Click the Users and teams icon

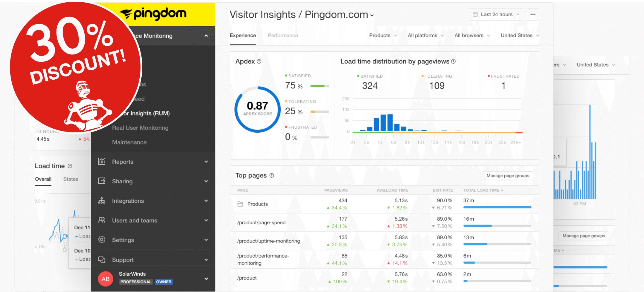pos(102,220)
